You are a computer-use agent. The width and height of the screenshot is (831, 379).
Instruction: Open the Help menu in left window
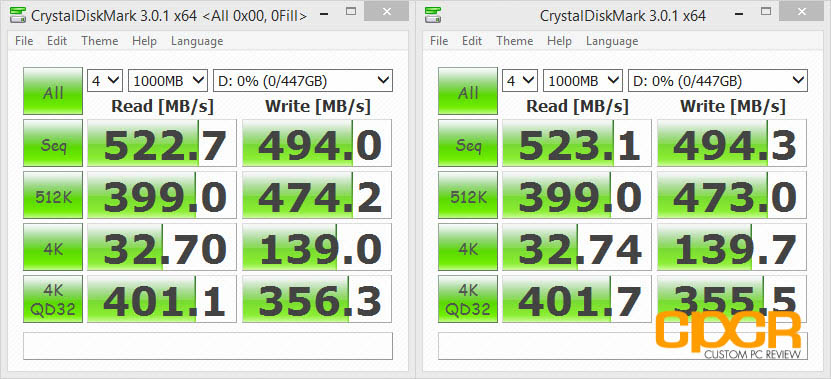coord(144,41)
